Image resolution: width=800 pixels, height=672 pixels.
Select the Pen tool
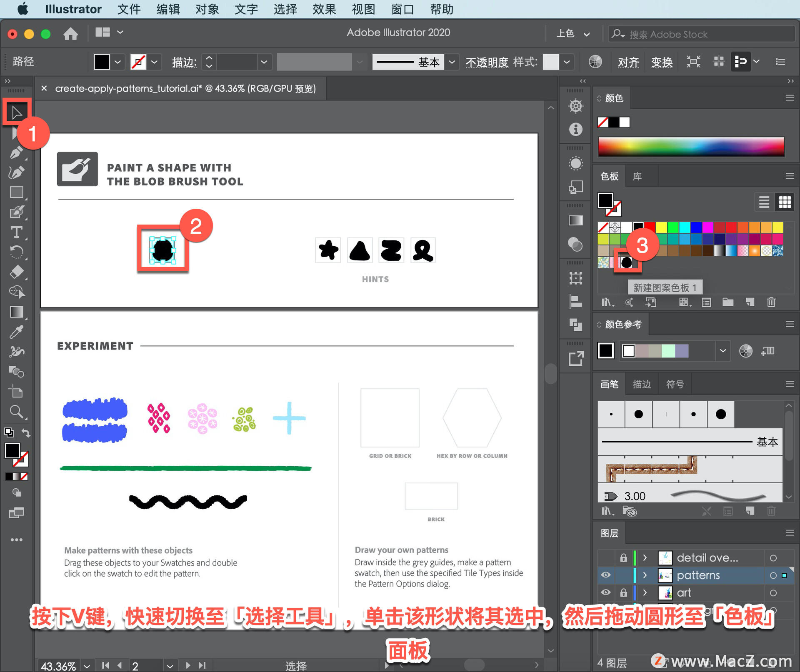(16, 152)
